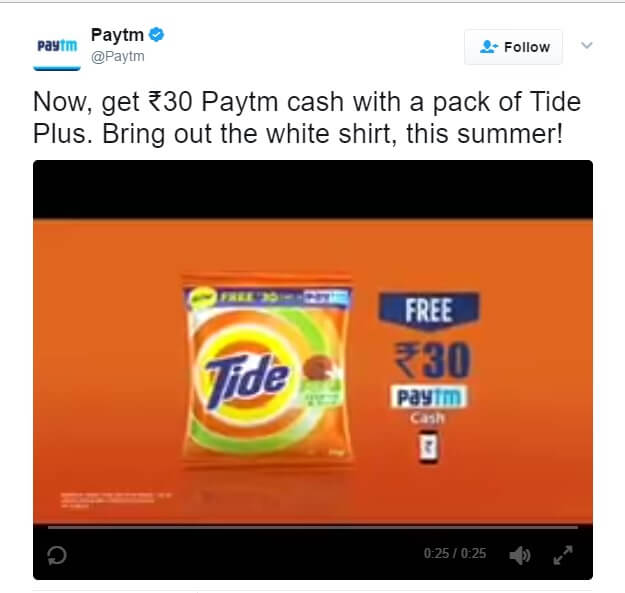Toggle fullscreen with the expand arrows icon
This screenshot has width=625, height=593.
pos(563,555)
